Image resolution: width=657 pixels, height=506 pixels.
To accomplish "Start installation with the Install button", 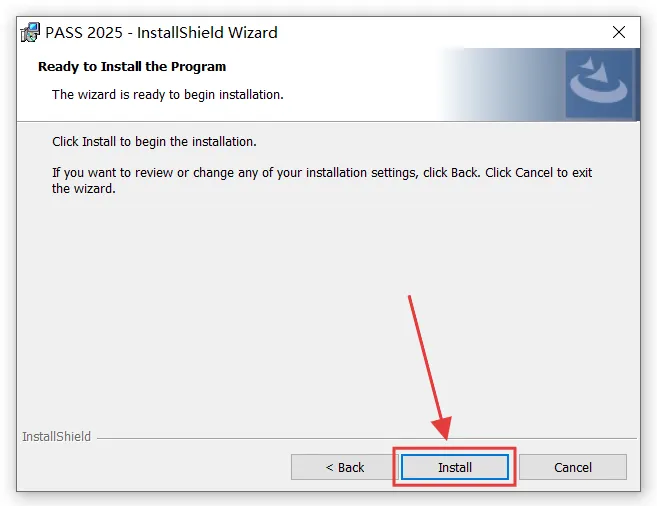I will pos(455,467).
